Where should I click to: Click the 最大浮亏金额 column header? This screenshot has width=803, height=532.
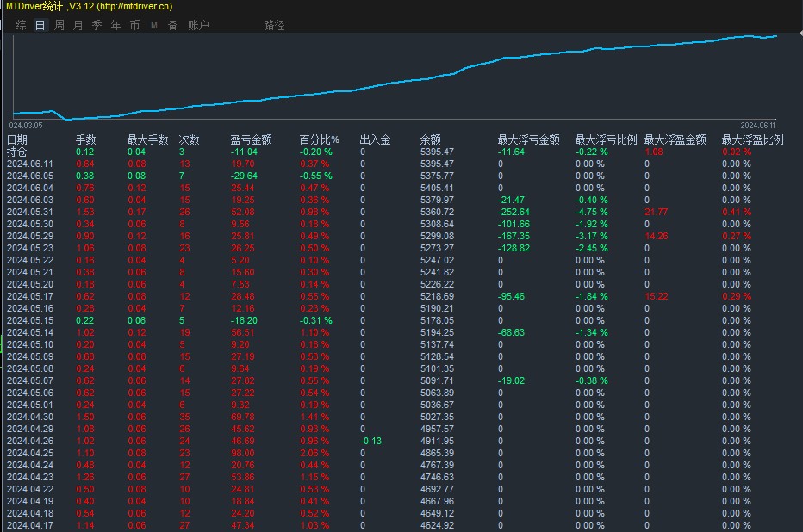pyautogui.click(x=528, y=139)
